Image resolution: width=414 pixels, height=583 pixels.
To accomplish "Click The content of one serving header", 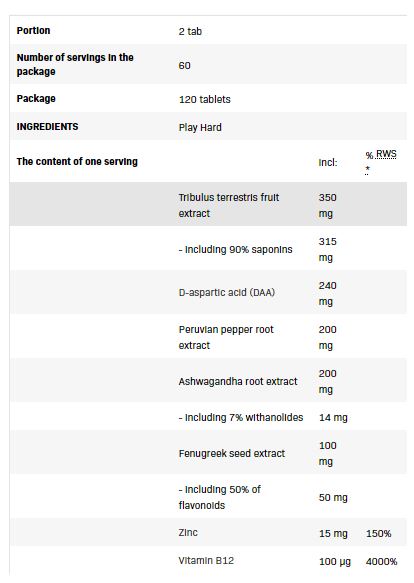I will pos(77,161).
